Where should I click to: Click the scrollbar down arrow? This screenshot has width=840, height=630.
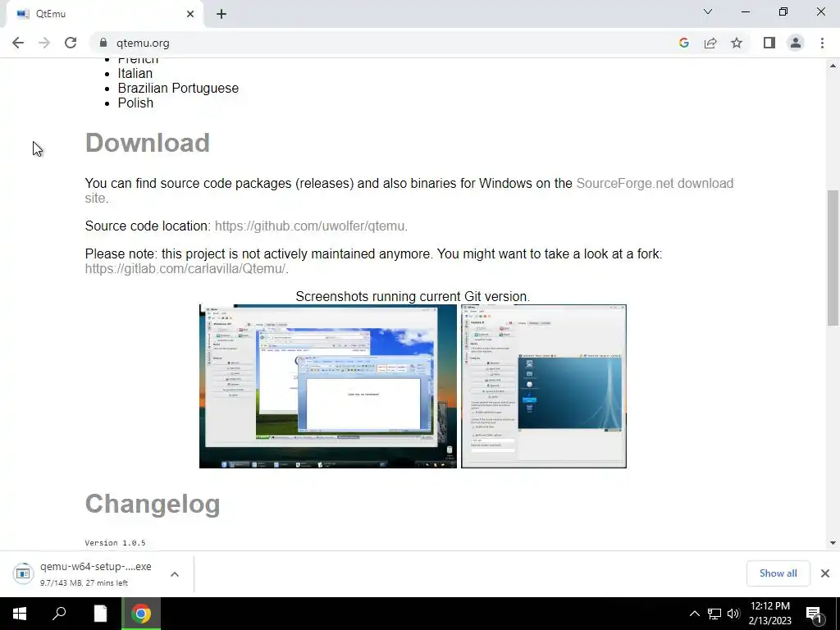click(833, 543)
